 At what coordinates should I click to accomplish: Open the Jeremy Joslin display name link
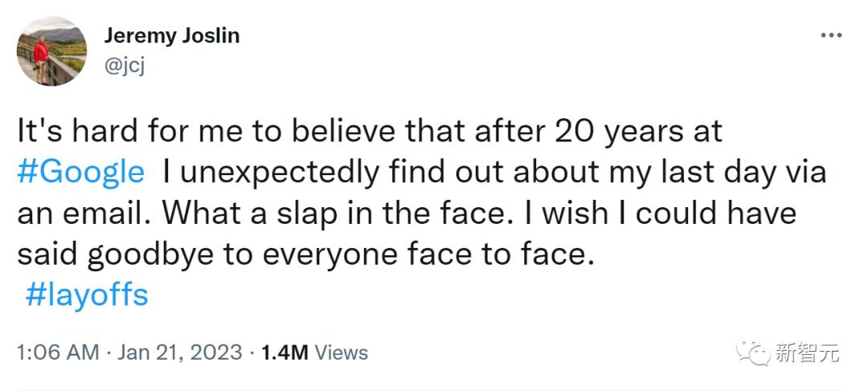point(172,36)
